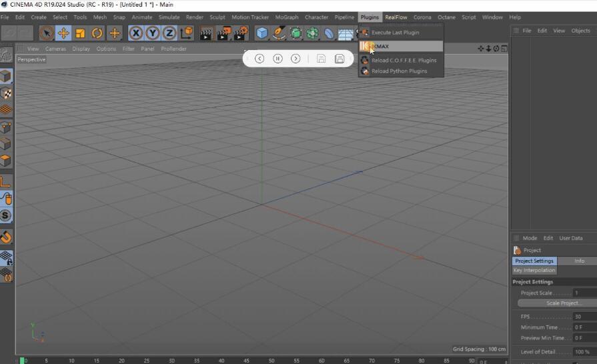Open the File menu
The width and height of the screenshot is (597, 364).
point(5,17)
